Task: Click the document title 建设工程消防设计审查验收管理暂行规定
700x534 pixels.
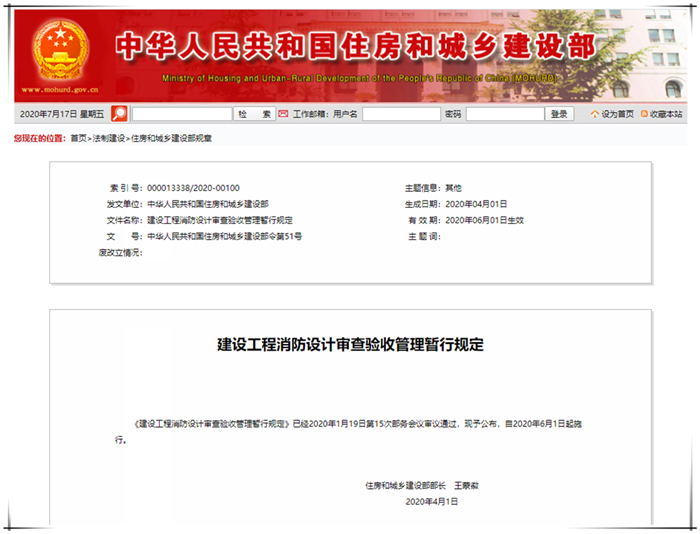Action: point(350,345)
